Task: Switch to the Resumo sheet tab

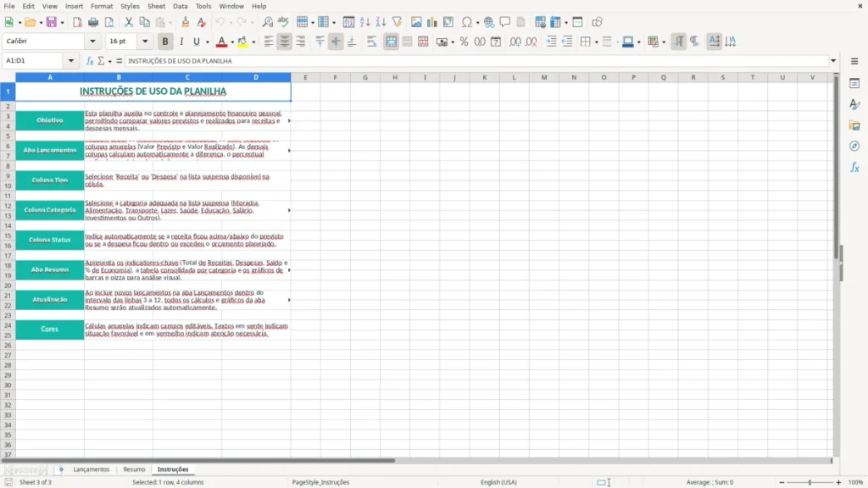Action: (134, 469)
